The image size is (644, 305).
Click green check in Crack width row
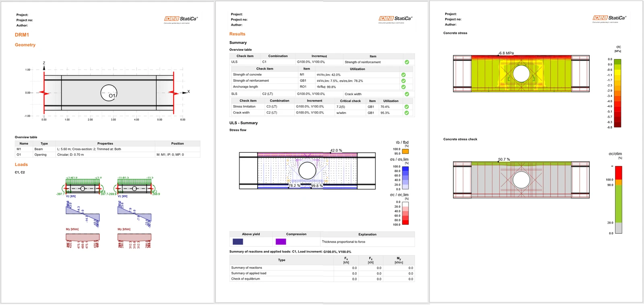(407, 113)
